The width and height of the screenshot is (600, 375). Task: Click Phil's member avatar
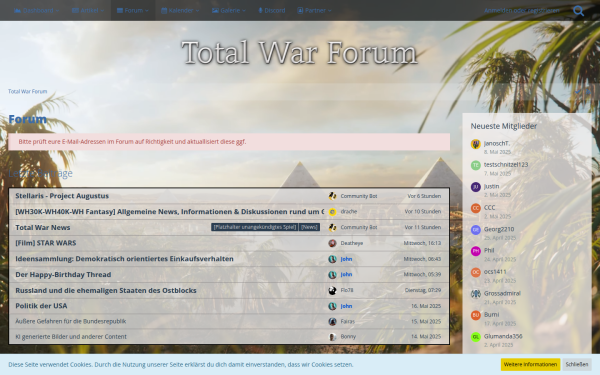click(x=476, y=251)
